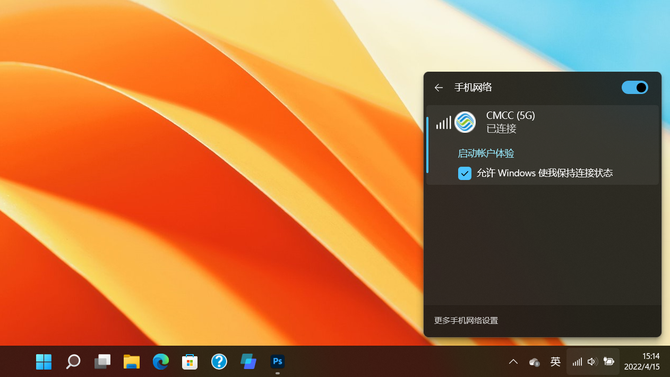Open the Windows Start menu
This screenshot has width=670, height=377.
(44, 362)
